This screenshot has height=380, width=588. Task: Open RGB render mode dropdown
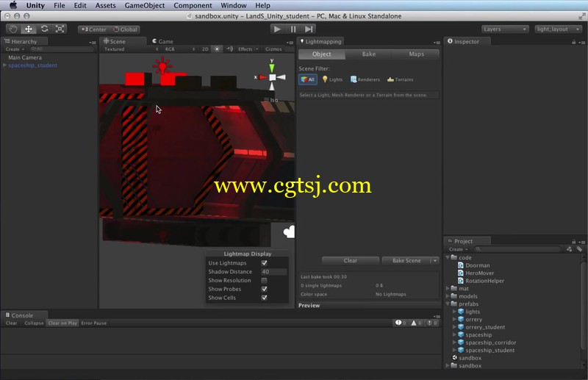[180, 49]
